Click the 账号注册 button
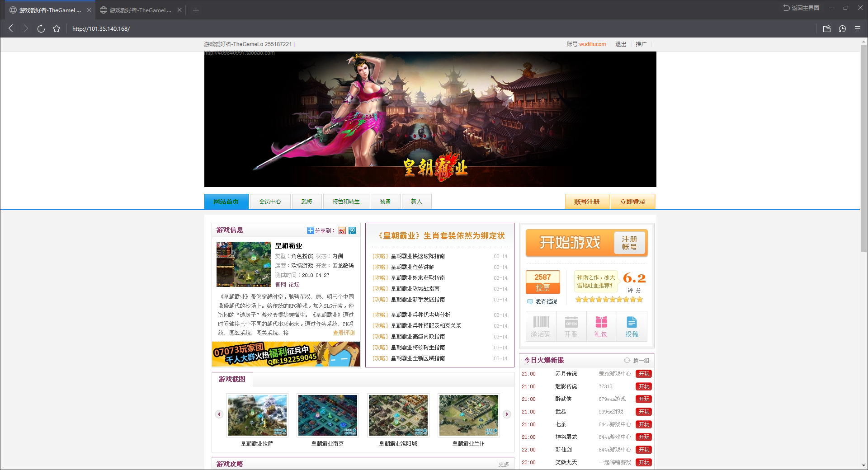Viewport: 868px width, 470px height. point(587,202)
